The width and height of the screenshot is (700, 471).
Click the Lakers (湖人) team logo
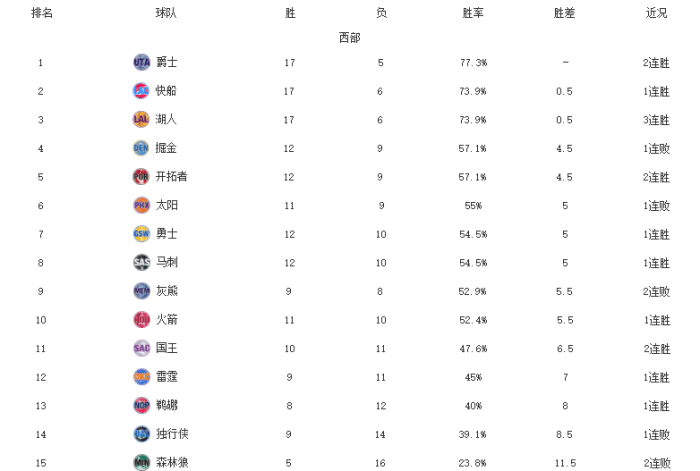coord(141,119)
